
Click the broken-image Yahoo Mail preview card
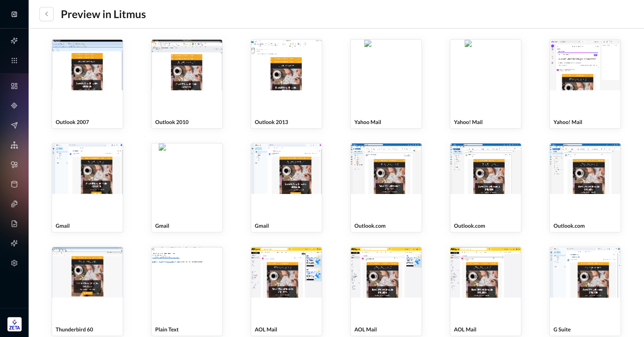386,84
